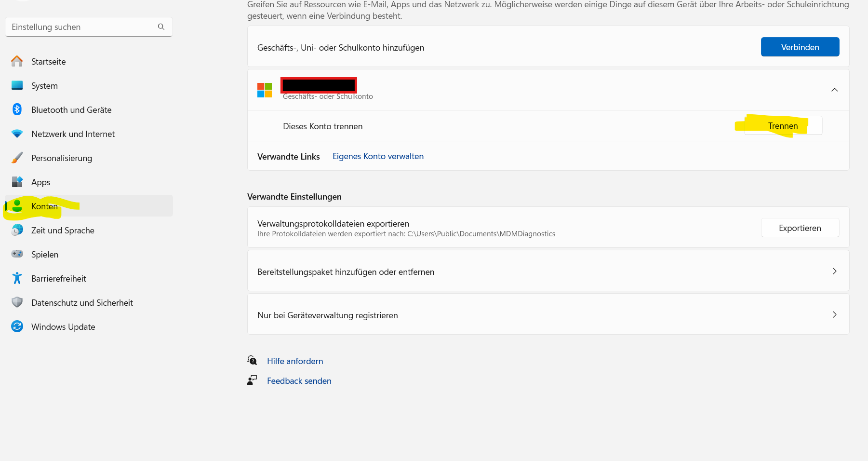Viewport: 868px width, 461px height.
Task: Collapse the Geschäfts- oder Schulkonto account entry
Action: [x=834, y=90]
